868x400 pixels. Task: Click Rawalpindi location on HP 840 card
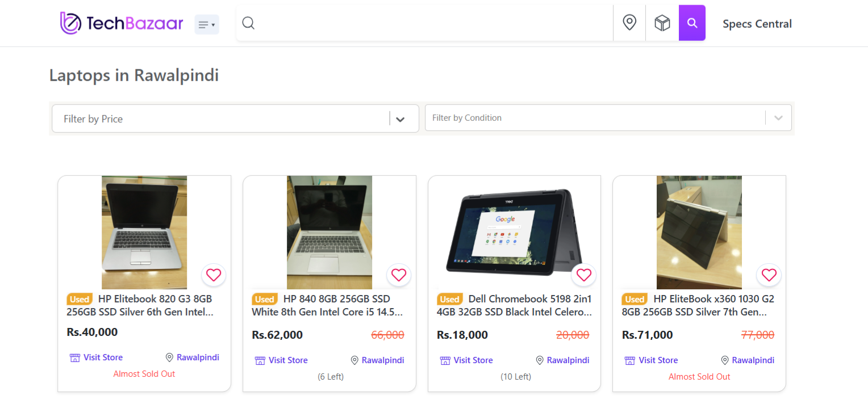[x=377, y=360]
